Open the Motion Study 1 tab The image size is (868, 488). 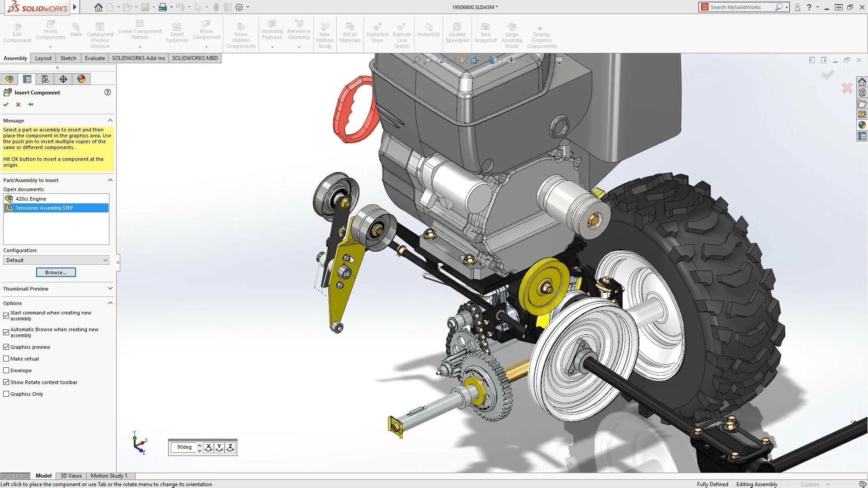[x=109, y=475]
